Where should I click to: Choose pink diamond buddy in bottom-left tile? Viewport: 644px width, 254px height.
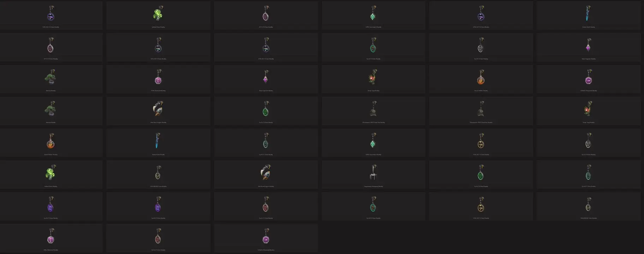(x=51, y=237)
